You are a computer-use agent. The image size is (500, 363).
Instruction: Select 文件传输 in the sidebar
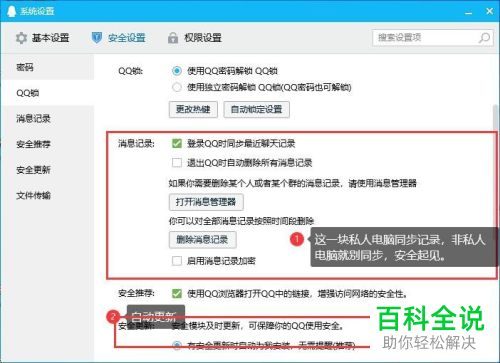(47, 195)
